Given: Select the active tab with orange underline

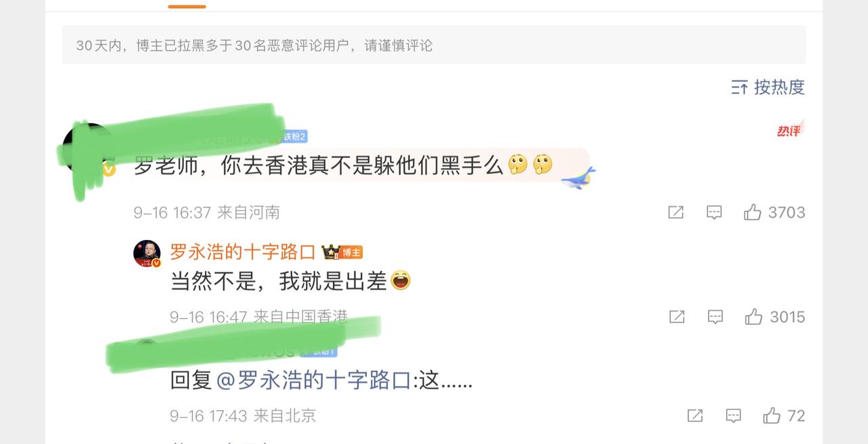Looking at the screenshot, I should coord(187,4).
